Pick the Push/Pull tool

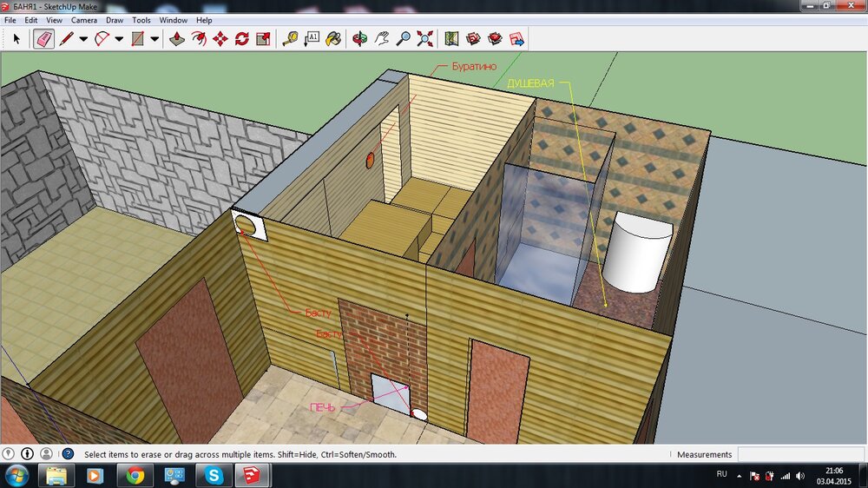tap(177, 38)
